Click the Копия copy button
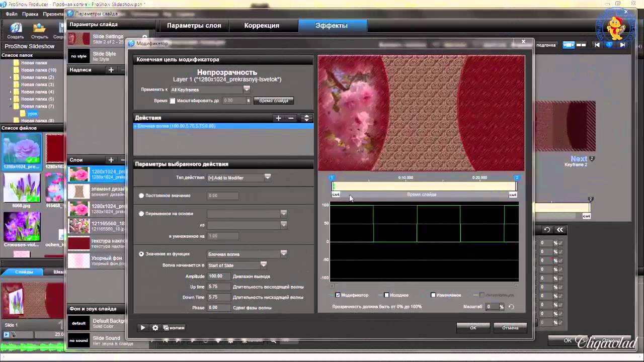 pyautogui.click(x=174, y=328)
